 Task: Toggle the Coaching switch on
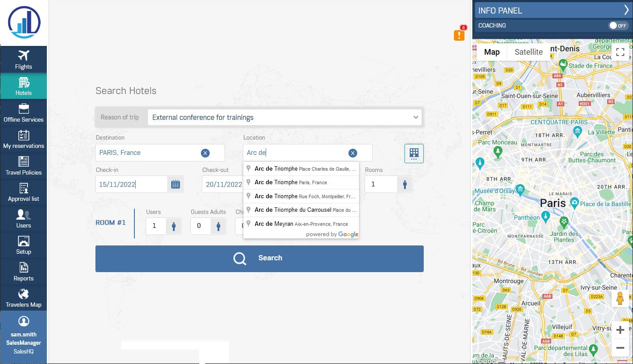[x=618, y=25]
